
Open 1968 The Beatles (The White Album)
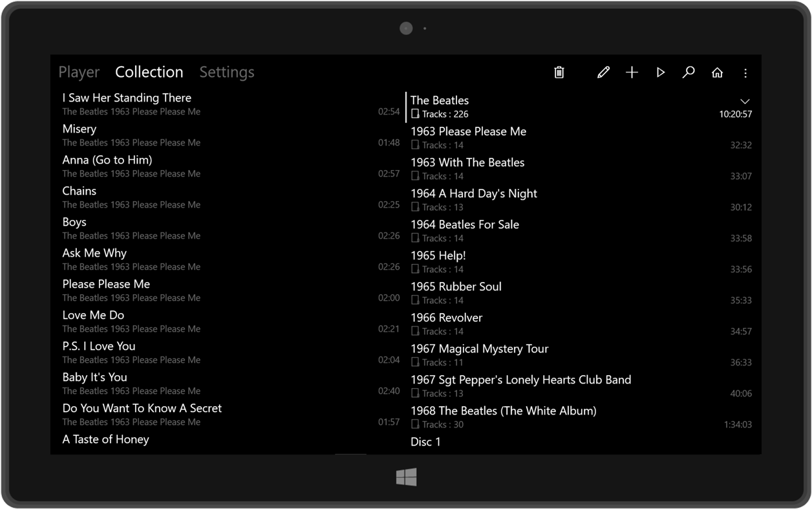tap(504, 411)
